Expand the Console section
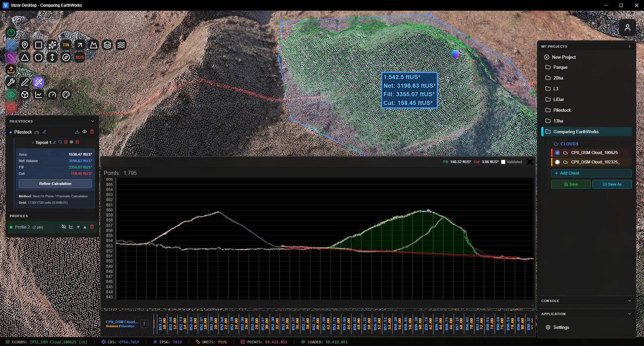 pyautogui.click(x=629, y=301)
